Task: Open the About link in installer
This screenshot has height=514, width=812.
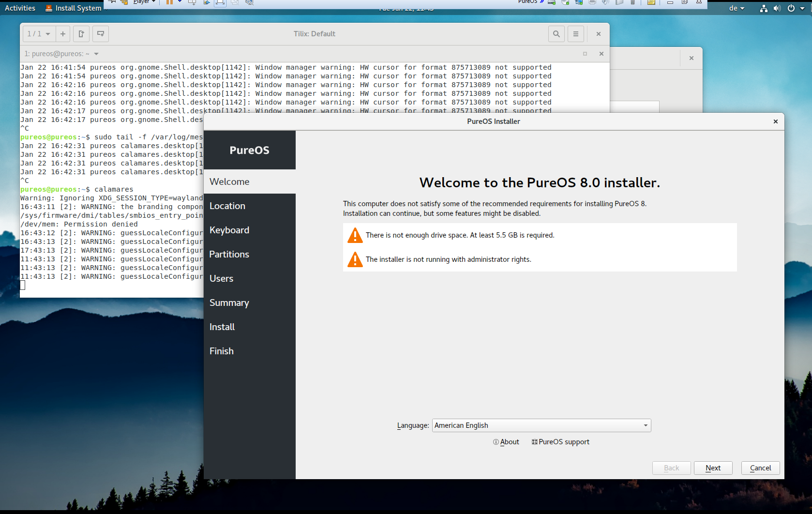Action: click(506, 442)
